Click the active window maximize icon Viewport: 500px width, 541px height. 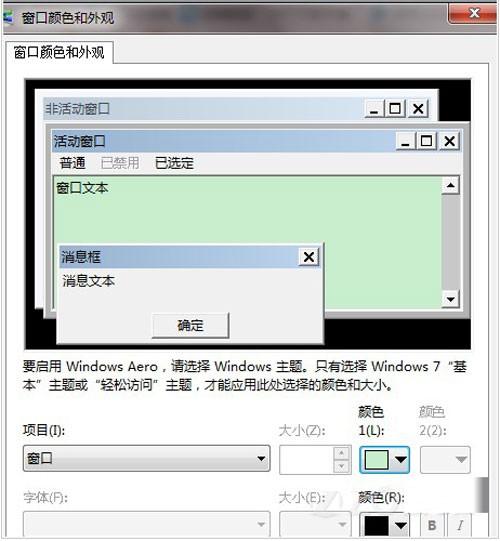click(x=427, y=141)
